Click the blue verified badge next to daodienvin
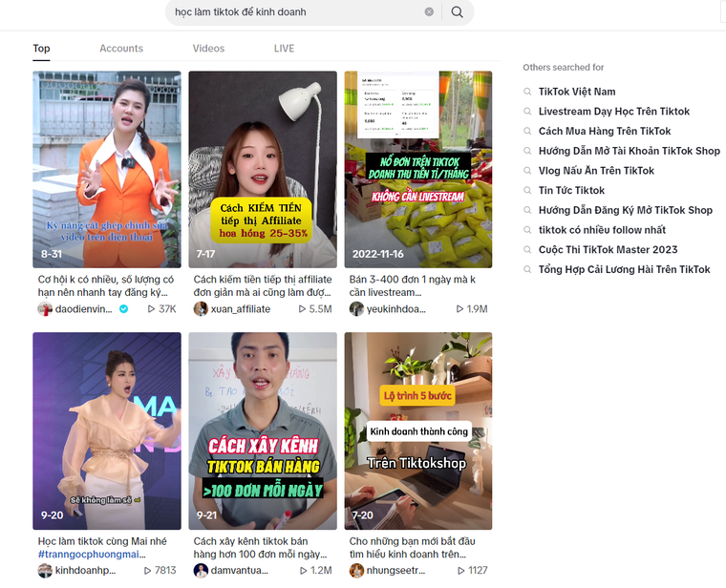 click(123, 309)
